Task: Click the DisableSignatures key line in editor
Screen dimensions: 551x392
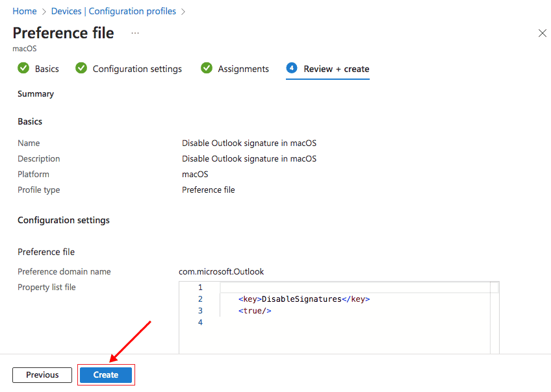Action: [304, 299]
